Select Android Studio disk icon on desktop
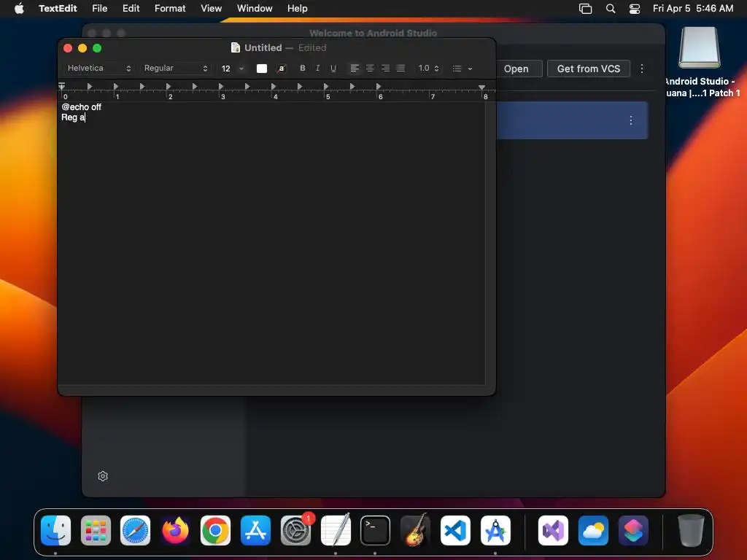 click(x=700, y=47)
